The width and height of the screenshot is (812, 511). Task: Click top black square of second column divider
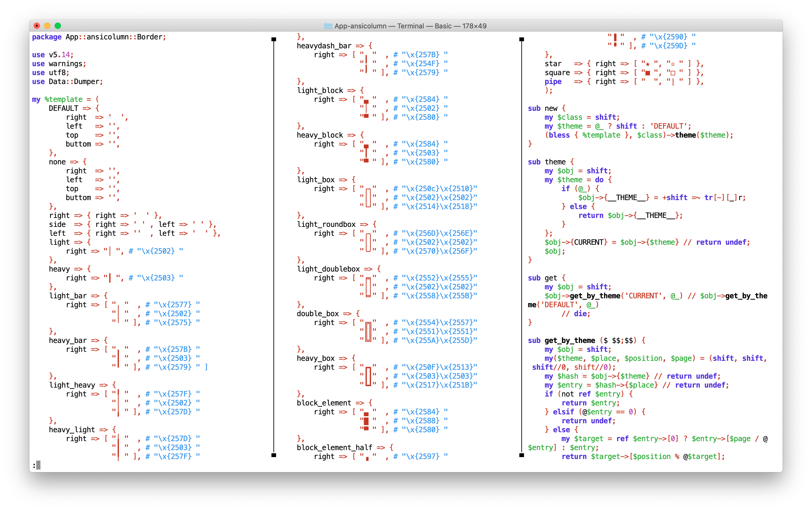pos(522,39)
